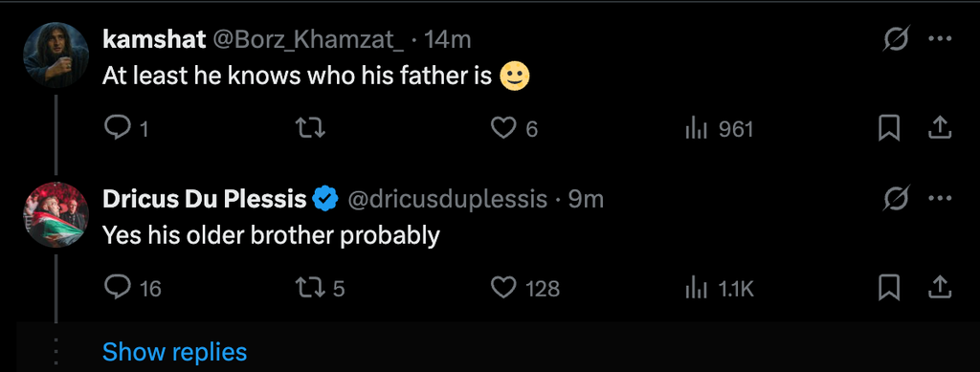Open more options on kamshat's tweet

coord(940,39)
